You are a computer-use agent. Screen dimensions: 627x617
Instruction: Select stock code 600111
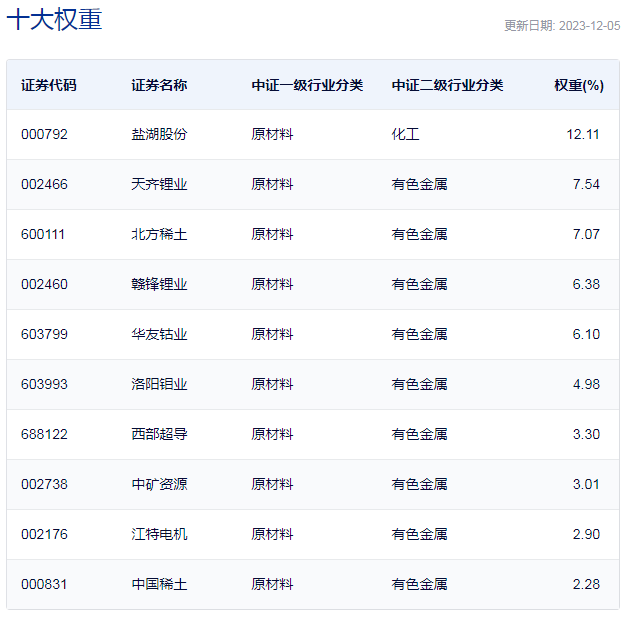pyautogui.click(x=43, y=234)
